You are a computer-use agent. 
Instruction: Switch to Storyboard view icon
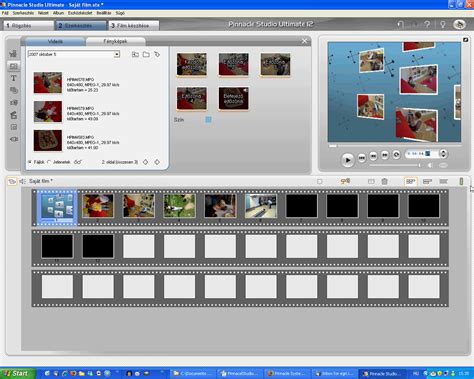click(x=411, y=181)
